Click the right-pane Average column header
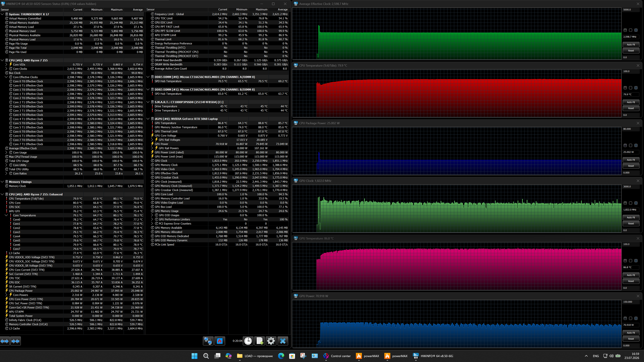 (x=279, y=10)
